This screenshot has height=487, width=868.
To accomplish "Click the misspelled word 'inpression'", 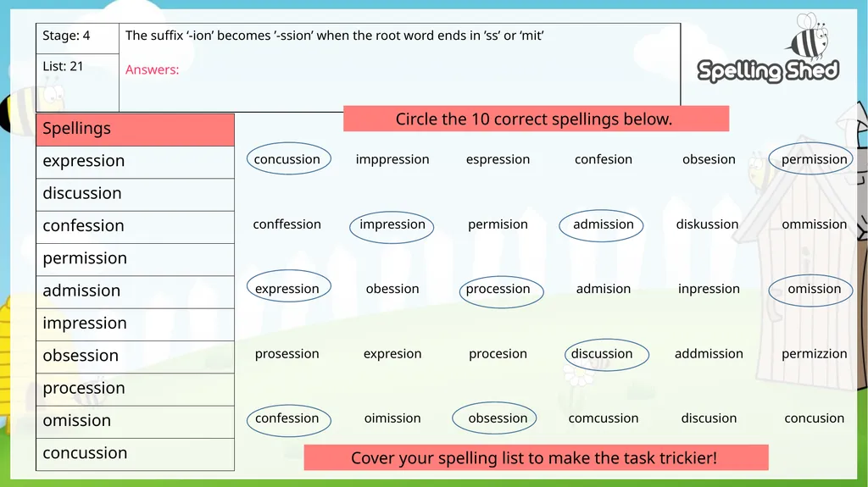I will click(x=709, y=289).
